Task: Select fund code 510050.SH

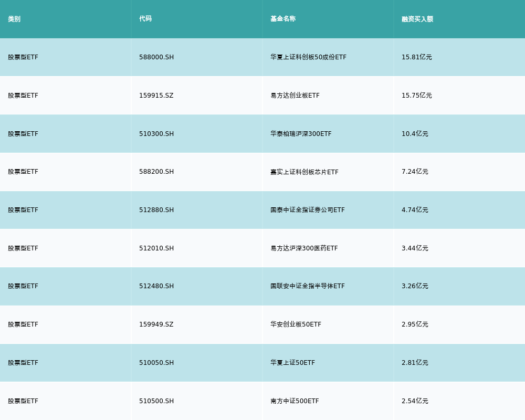Action: (156, 363)
